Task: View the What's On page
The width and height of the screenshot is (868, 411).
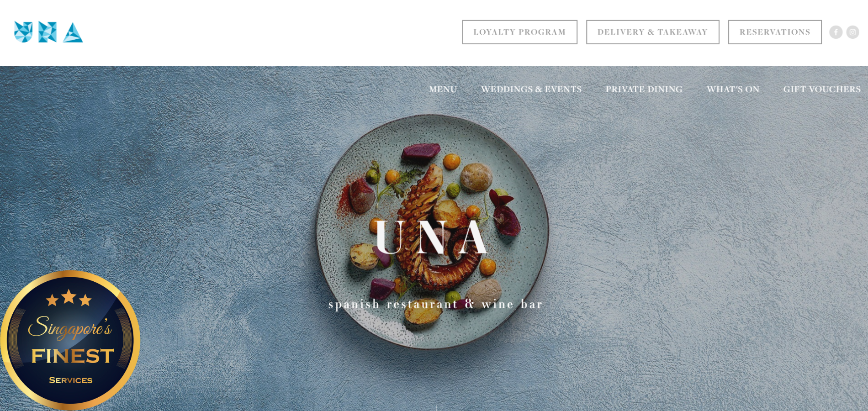Action: point(733,89)
